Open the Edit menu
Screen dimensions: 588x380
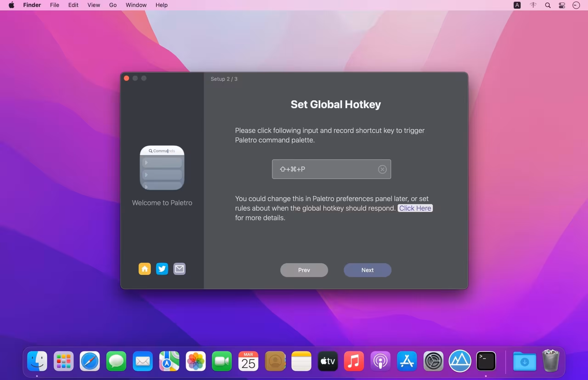(73, 5)
